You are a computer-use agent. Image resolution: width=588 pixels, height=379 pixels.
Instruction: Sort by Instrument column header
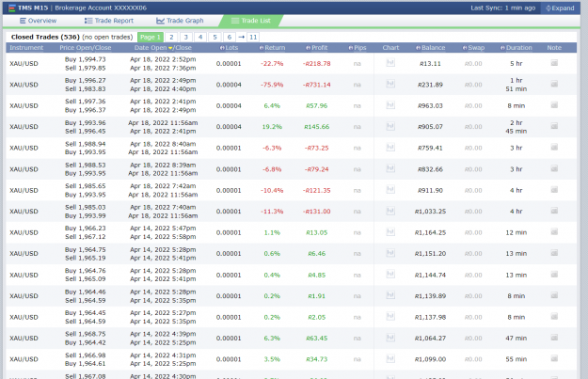(26, 48)
